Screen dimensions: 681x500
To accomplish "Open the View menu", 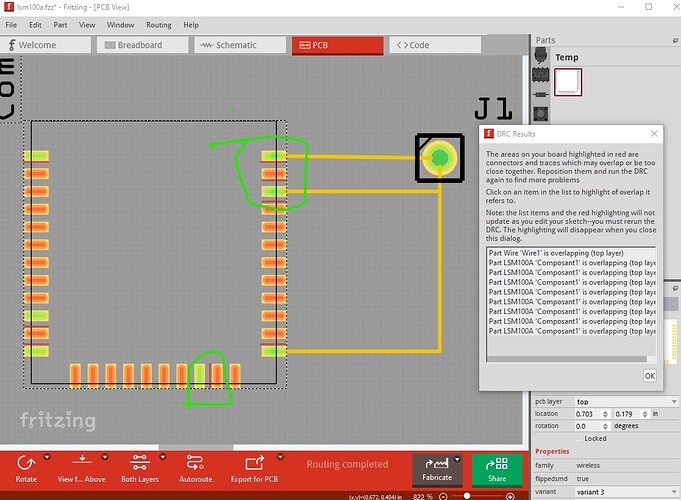I will click(87, 25).
